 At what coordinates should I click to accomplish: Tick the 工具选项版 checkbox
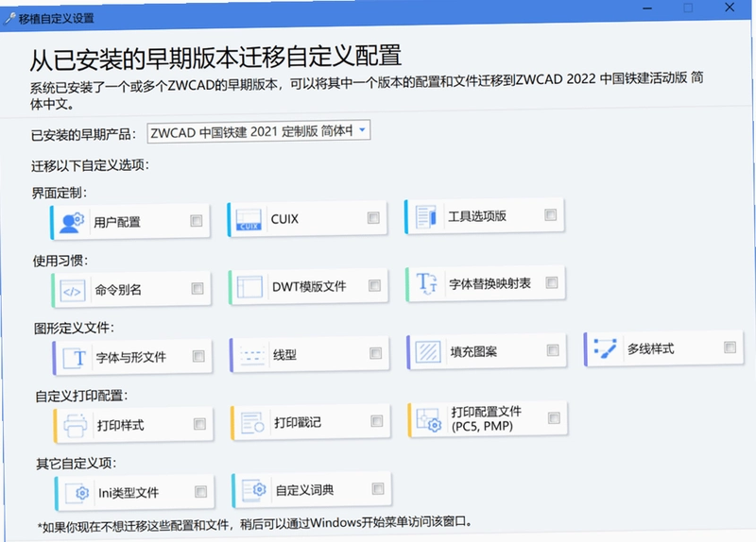pyautogui.click(x=551, y=215)
